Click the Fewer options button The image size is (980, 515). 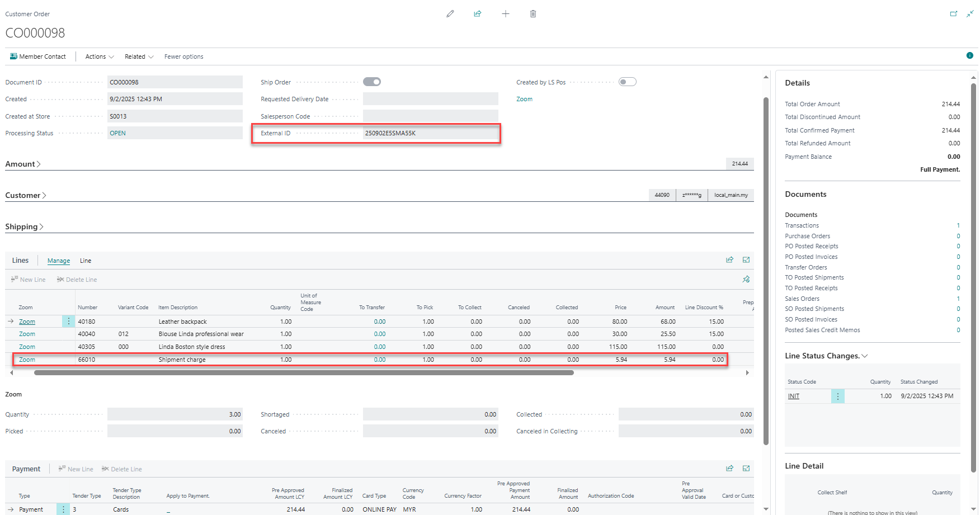point(183,56)
